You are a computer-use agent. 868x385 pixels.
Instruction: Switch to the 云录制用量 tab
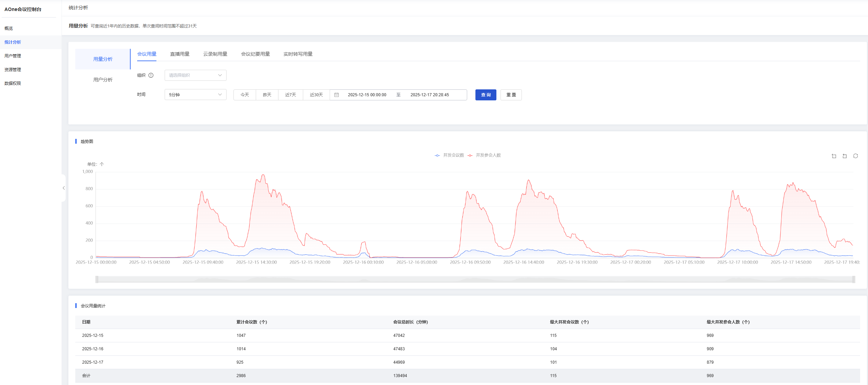(215, 54)
